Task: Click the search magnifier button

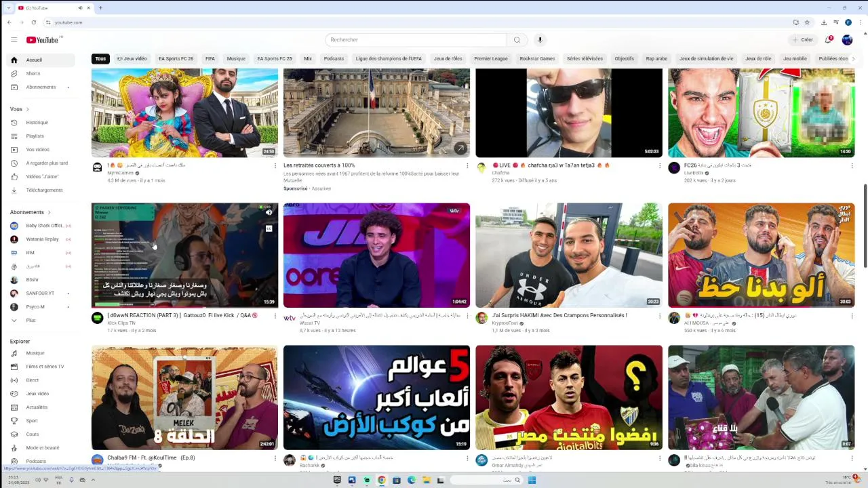Action: 517,40
